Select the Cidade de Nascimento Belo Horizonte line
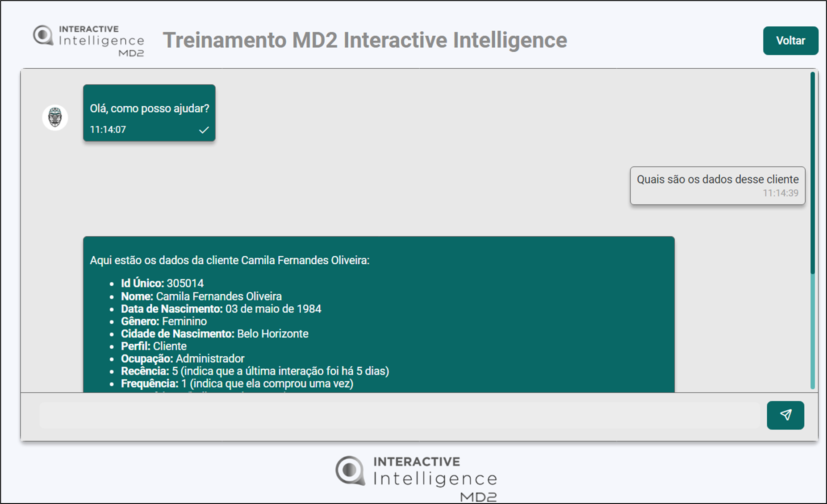Screen dimensions: 827x504 [214, 334]
